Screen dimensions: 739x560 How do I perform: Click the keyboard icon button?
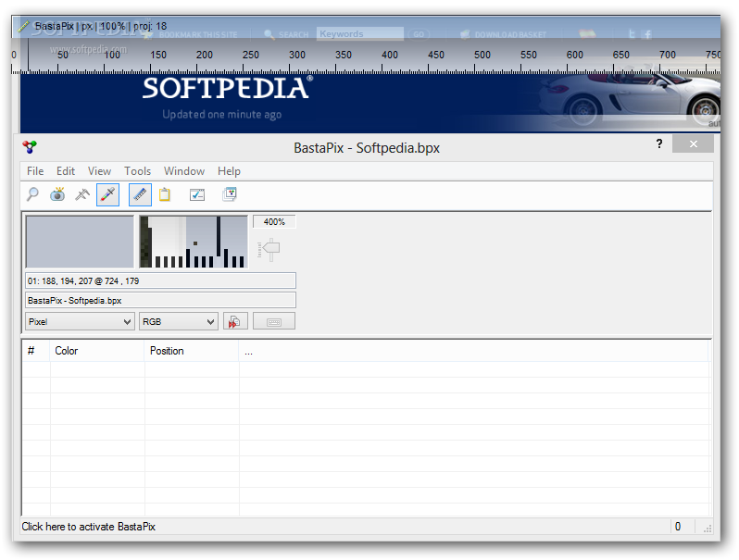(274, 322)
